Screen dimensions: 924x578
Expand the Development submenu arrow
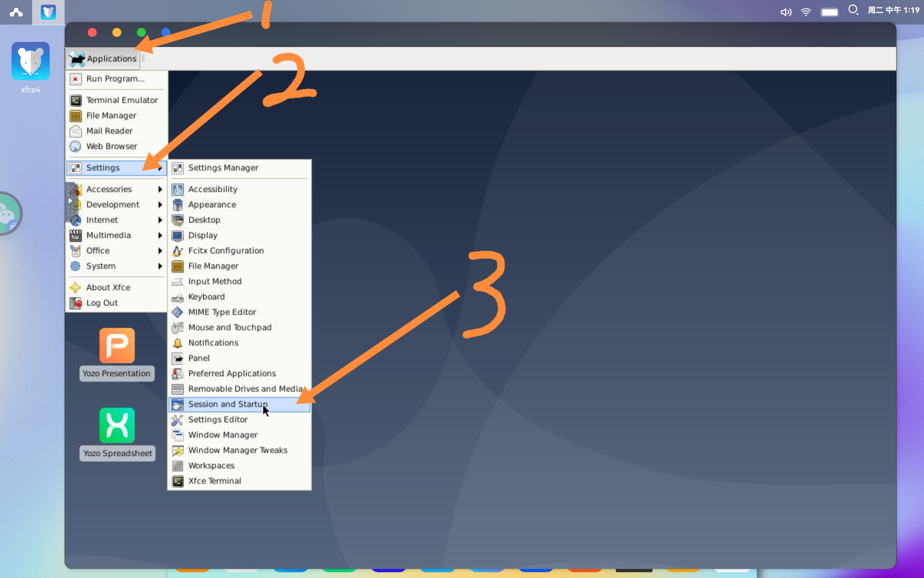point(160,204)
